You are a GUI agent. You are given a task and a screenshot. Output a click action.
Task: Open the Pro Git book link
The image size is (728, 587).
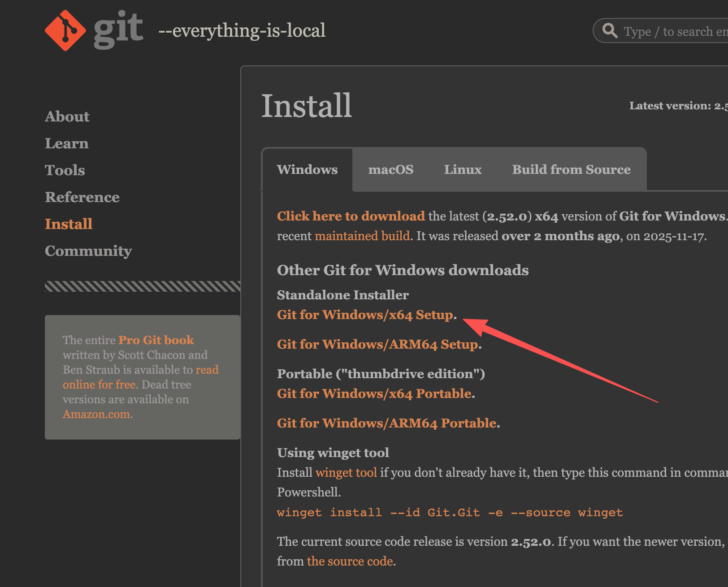click(156, 340)
